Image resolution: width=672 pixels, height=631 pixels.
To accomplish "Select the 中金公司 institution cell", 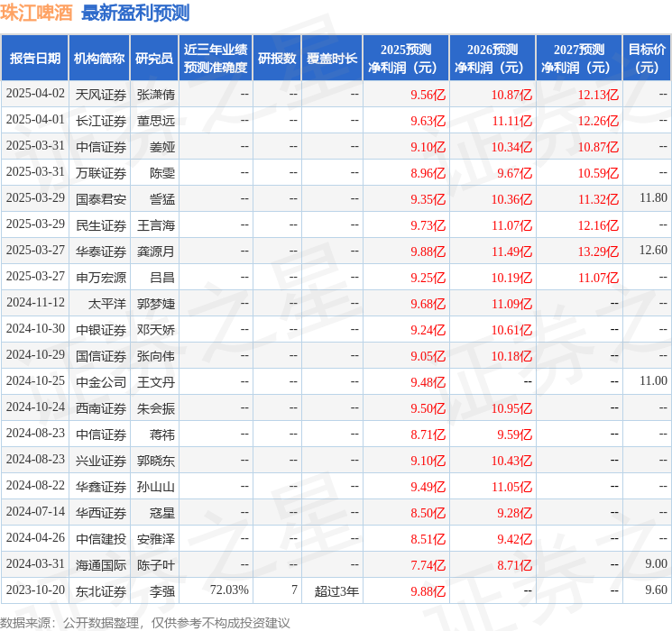I will point(101,382).
